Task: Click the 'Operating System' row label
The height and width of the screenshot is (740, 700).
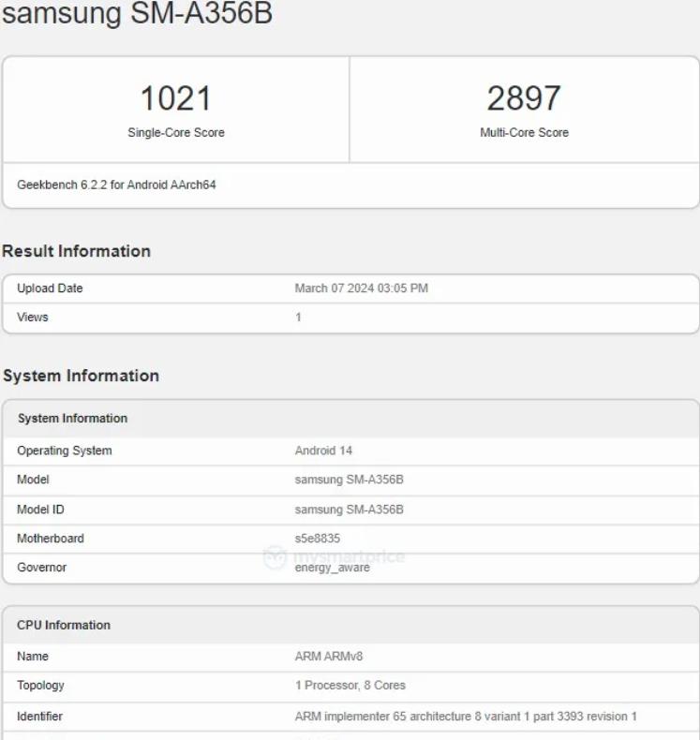Action: 65,451
